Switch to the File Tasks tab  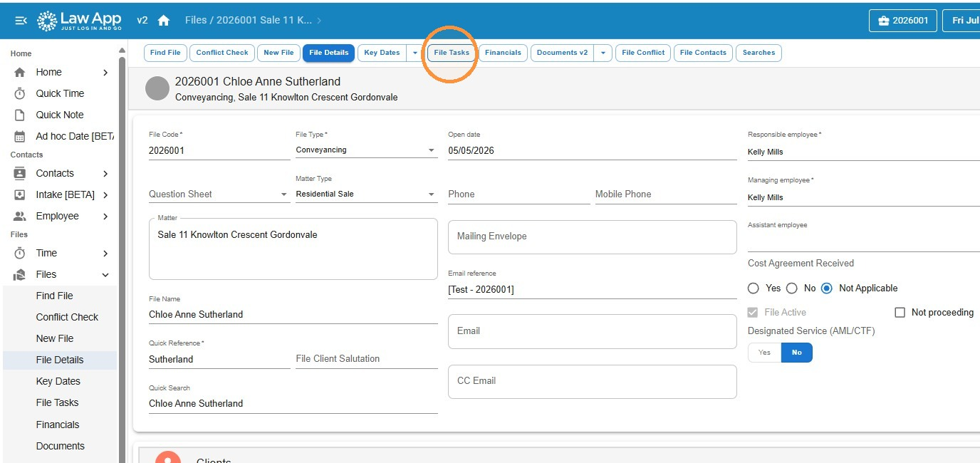[452, 53]
